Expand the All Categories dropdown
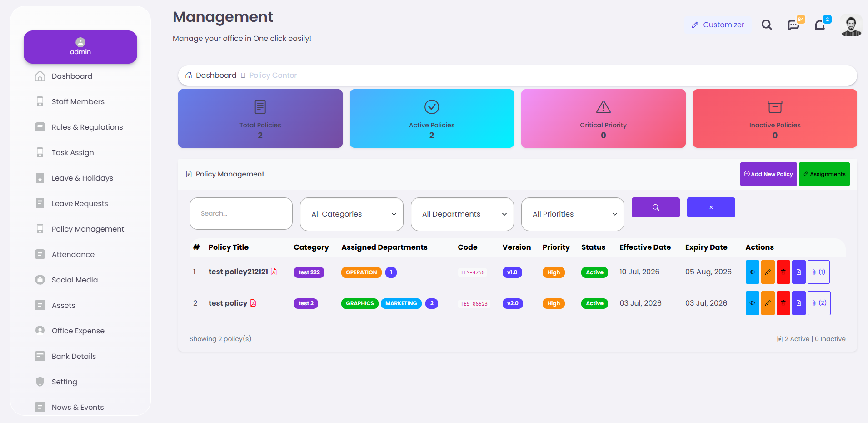868x423 pixels. tap(352, 214)
